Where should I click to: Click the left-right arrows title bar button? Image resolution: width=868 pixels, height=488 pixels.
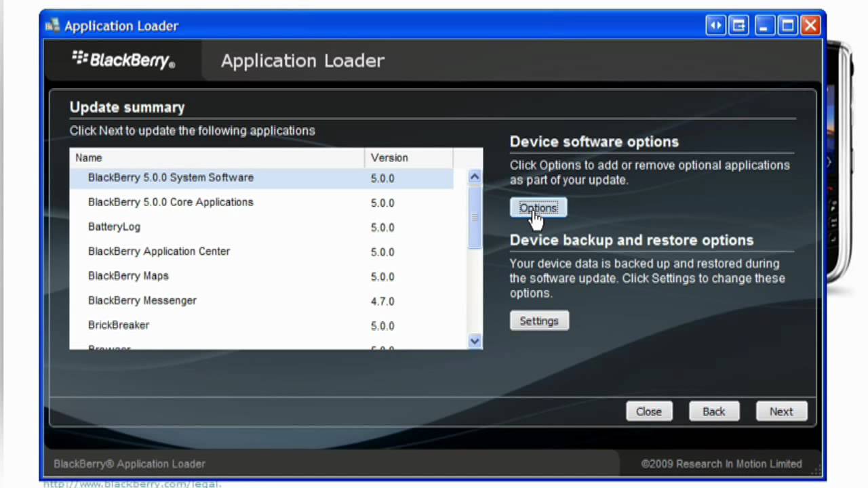point(715,26)
